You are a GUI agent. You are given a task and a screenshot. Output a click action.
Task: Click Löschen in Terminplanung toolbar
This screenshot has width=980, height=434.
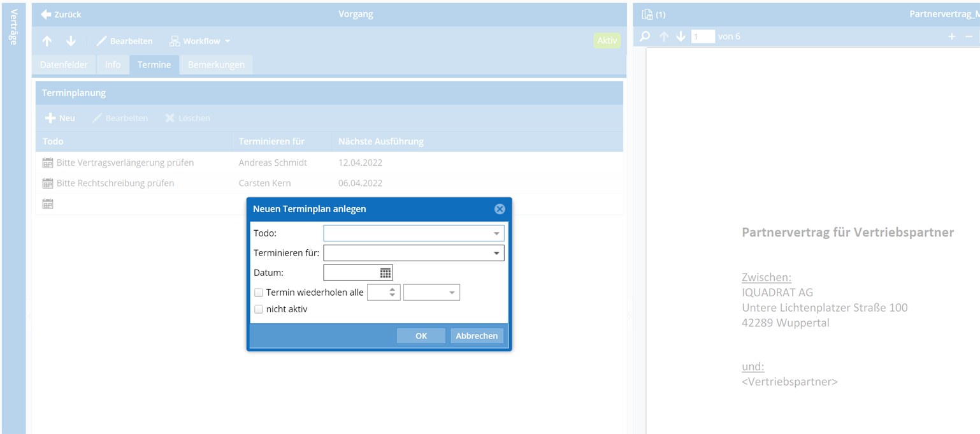(187, 118)
